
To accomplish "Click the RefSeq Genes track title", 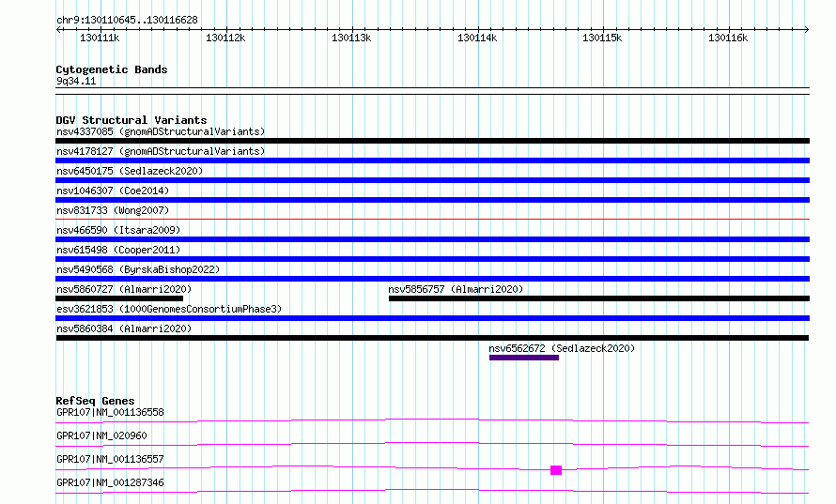I will point(96,401).
